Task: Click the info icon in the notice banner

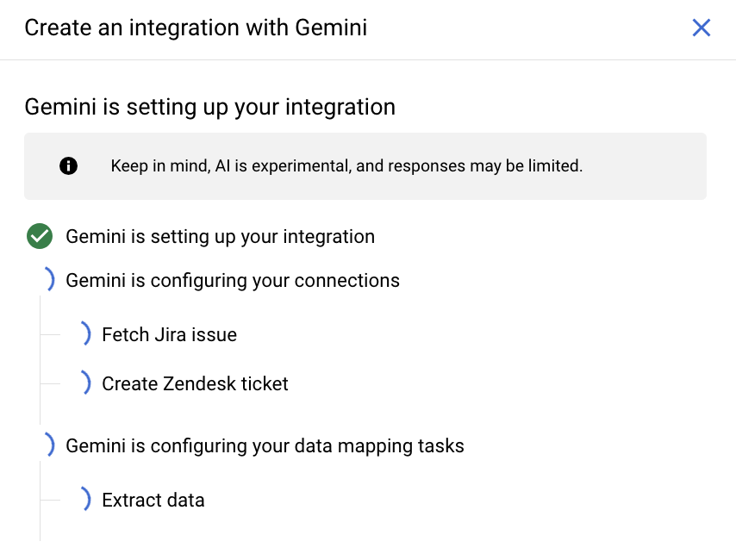Action: (68, 165)
